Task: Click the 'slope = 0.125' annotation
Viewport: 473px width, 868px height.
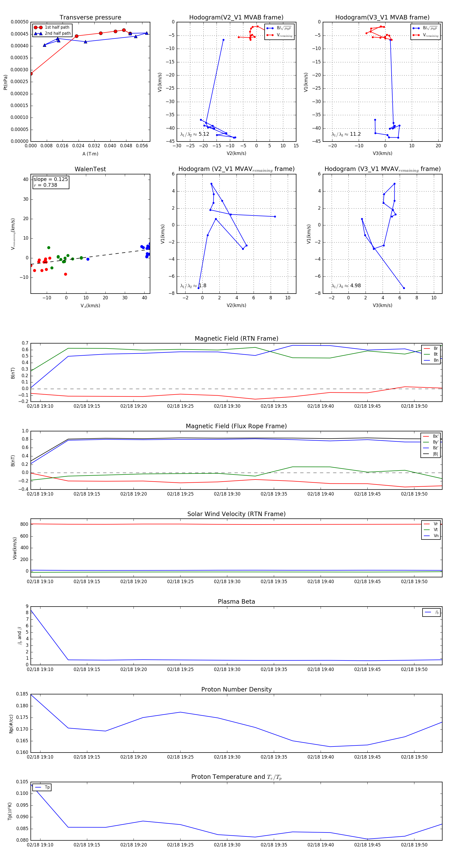Action: (51, 179)
